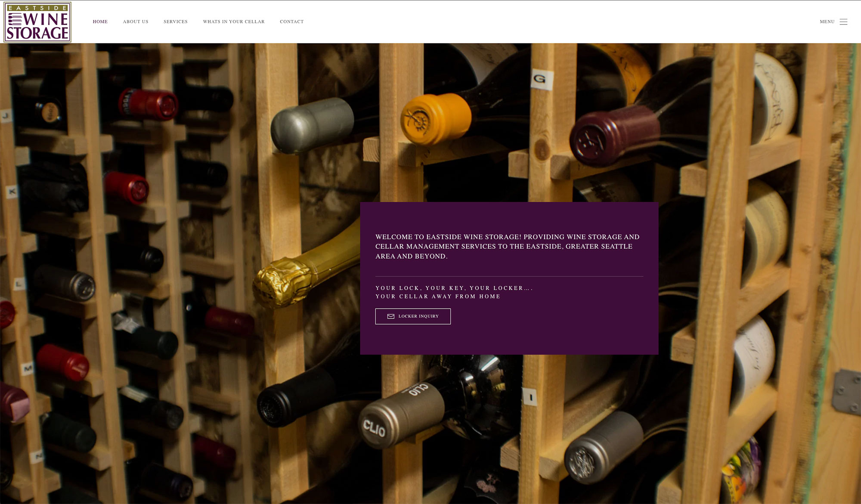Go to the Contact page
The height and width of the screenshot is (504, 861).
(291, 22)
